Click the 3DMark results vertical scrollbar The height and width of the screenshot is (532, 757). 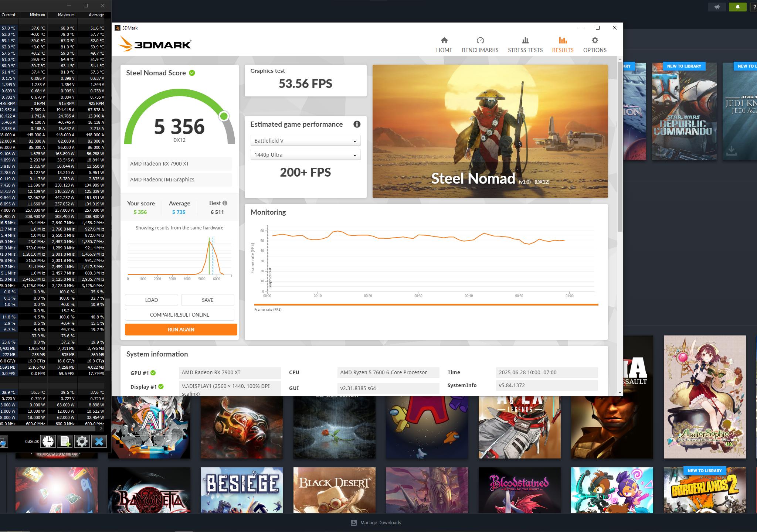pos(620,148)
